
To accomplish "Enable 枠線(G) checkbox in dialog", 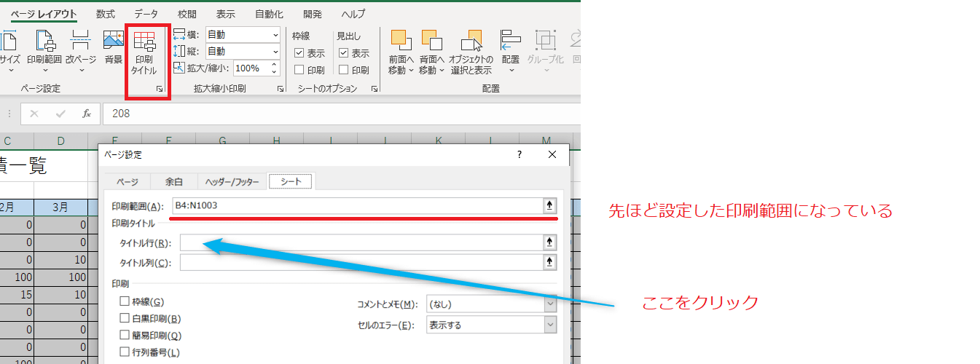I will click(x=125, y=301).
